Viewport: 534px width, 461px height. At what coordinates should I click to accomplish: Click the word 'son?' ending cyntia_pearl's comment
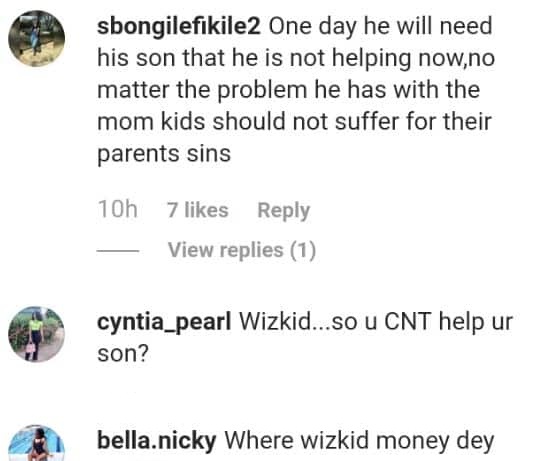click(x=123, y=353)
